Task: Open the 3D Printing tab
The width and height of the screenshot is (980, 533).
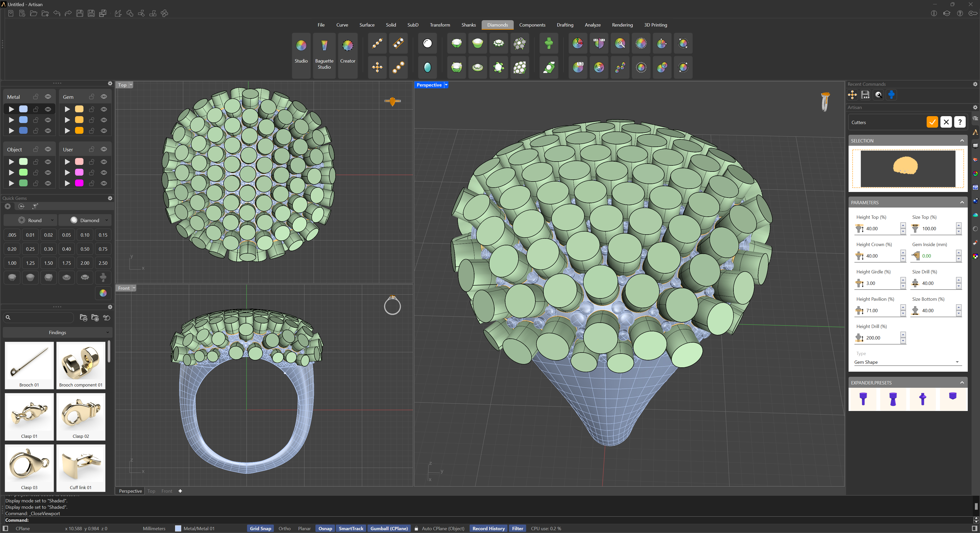Action: pyautogui.click(x=655, y=25)
